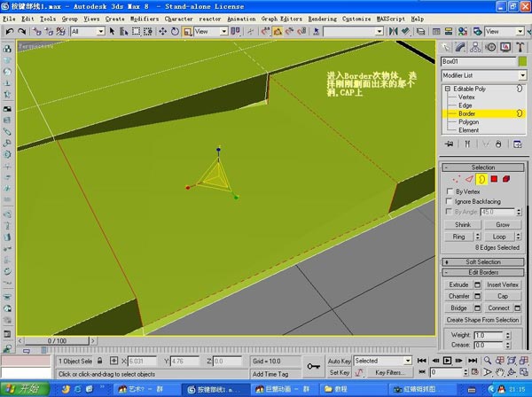Choose the Select and Rotate tool
Screen dimensions: 532x397
pos(175,32)
